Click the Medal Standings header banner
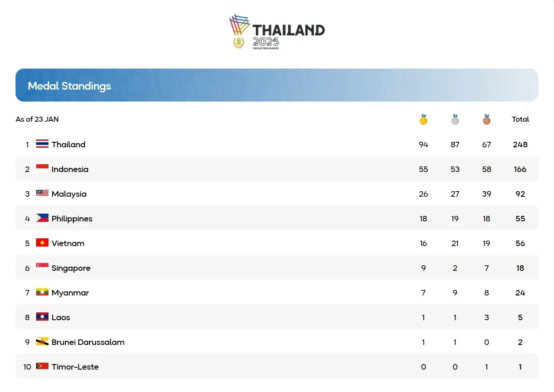 coord(277,85)
